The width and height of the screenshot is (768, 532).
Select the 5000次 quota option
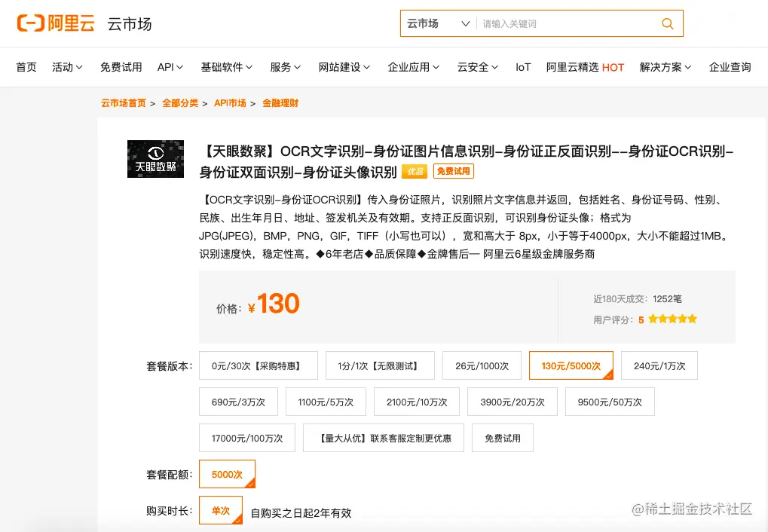tap(228, 474)
